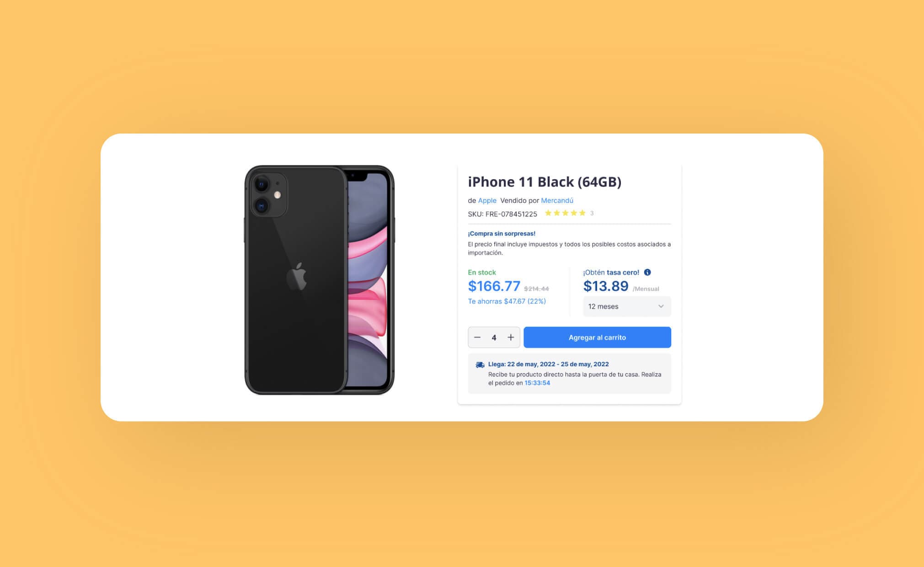Screen dimensions: 924x567
Task: Click the ¡Obtén tasa cero! label
Action: (611, 272)
